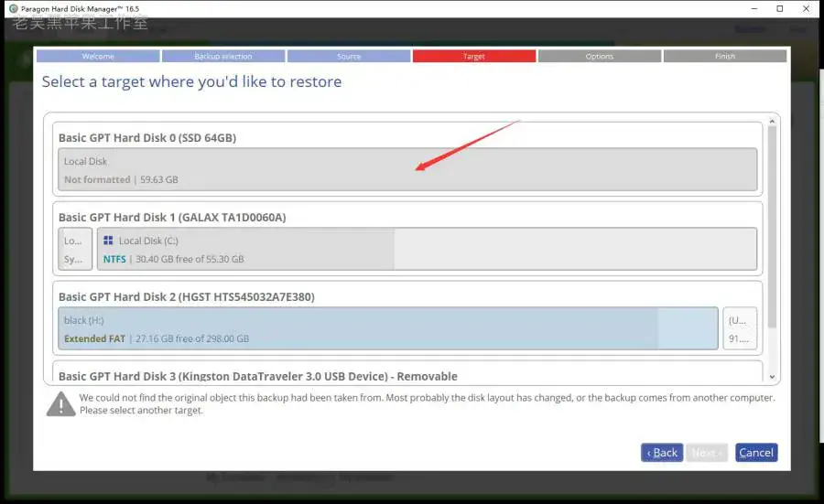Click the Basic GPT Hard Disk 1 GALAX heading
Screen dimensions: 824x504
pos(172,218)
